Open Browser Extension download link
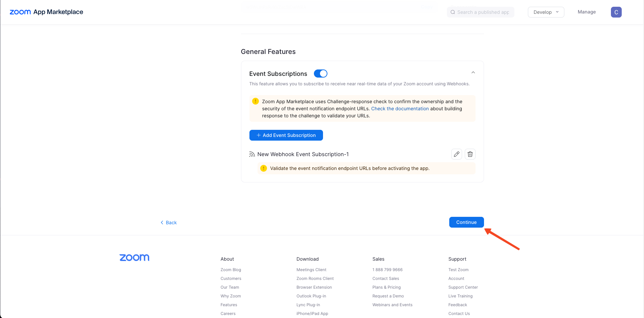The height and width of the screenshot is (318, 644). click(314, 287)
